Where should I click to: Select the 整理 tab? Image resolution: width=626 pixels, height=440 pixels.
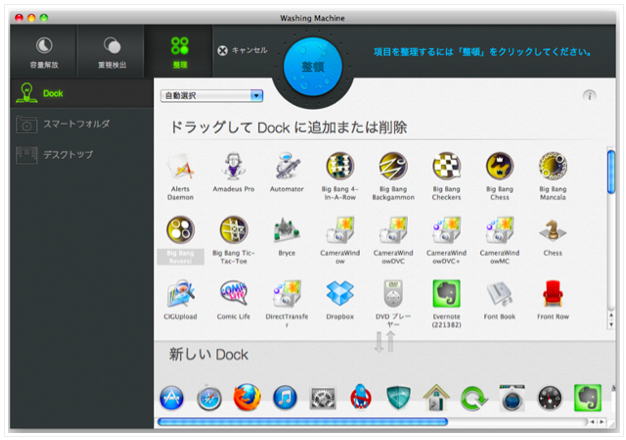click(180, 52)
